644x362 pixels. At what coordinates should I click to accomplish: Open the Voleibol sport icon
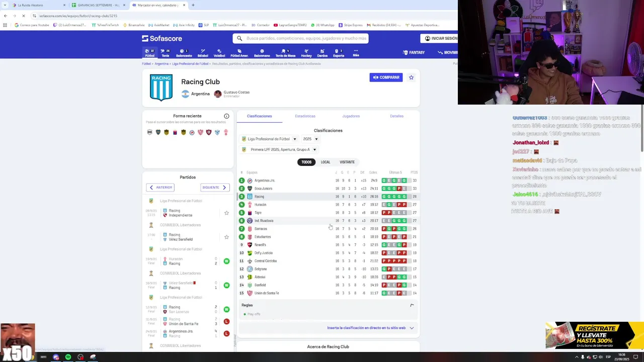[219, 53]
